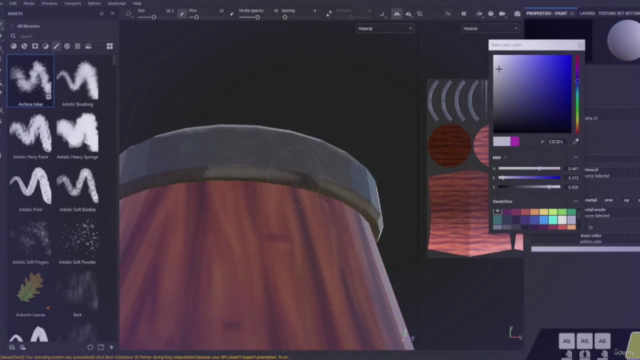This screenshot has width=640, height=360.
Task: Select the Artistic Brushing brush
Action: [78, 81]
